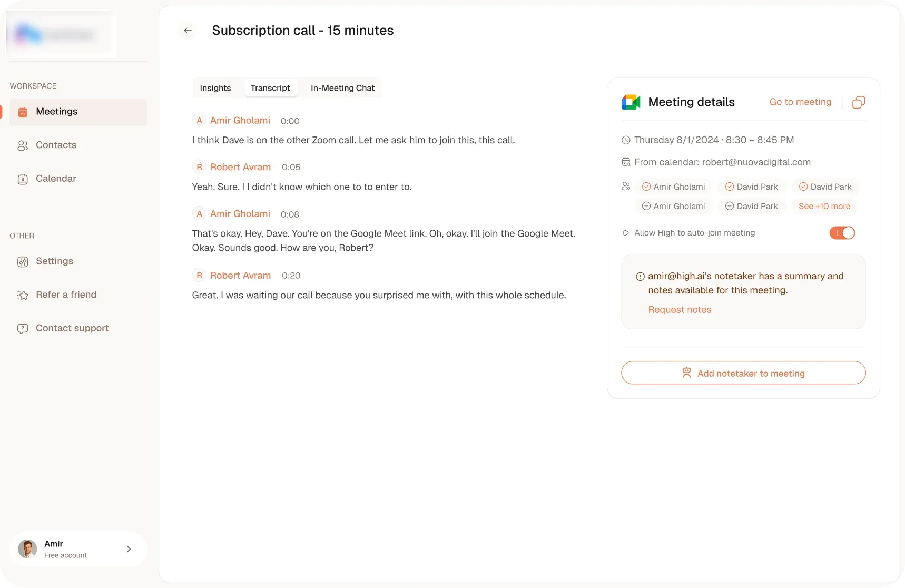Toggle Allow High to auto-join meeting
Viewport: 905px width, 588px height.
(842, 233)
